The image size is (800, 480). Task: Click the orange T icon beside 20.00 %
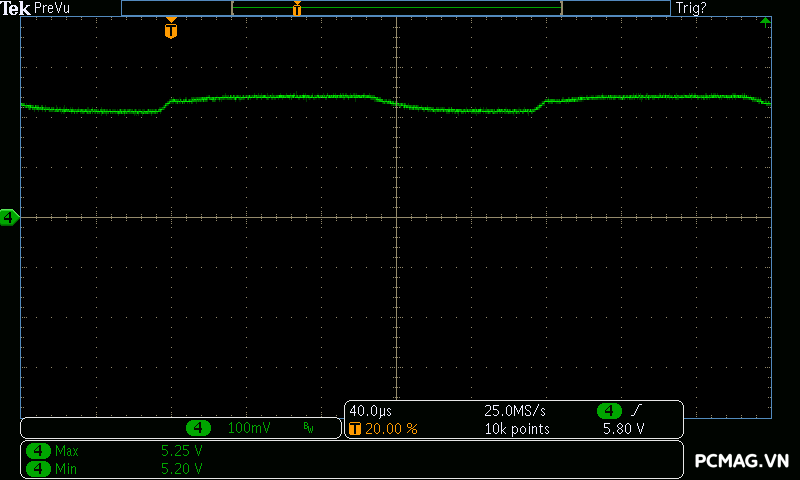(354, 429)
